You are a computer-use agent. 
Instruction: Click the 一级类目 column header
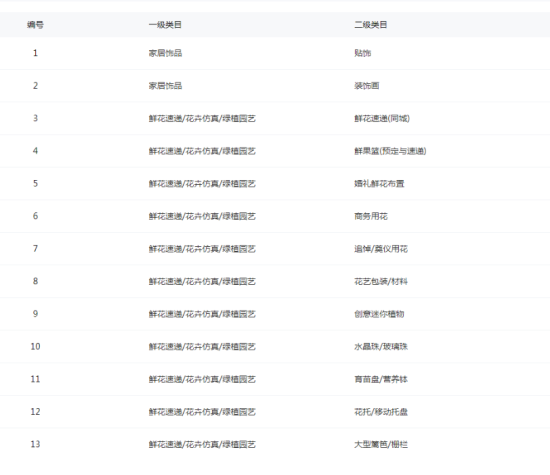click(x=165, y=25)
